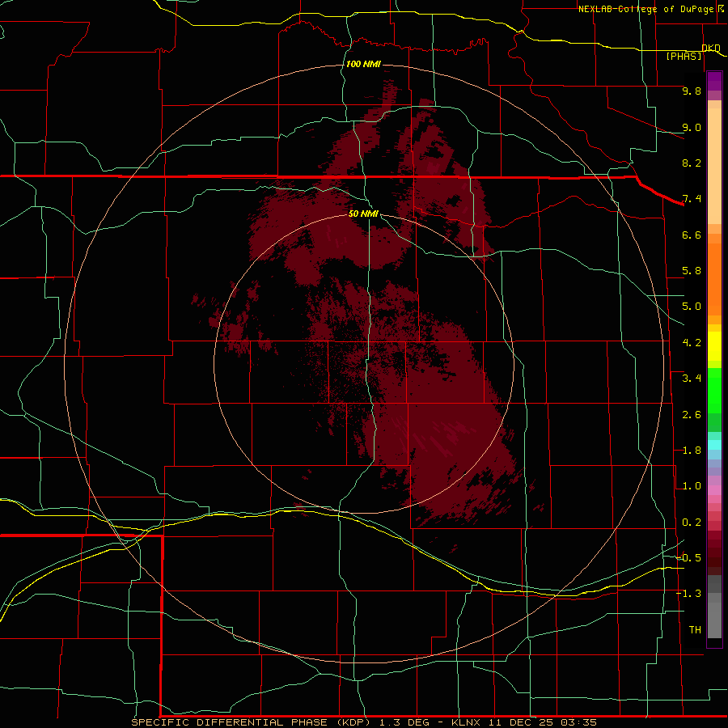Image resolution: width=728 pixels, height=728 pixels.
Task: Click the 5.8 value on color scale
Action: [x=692, y=271]
